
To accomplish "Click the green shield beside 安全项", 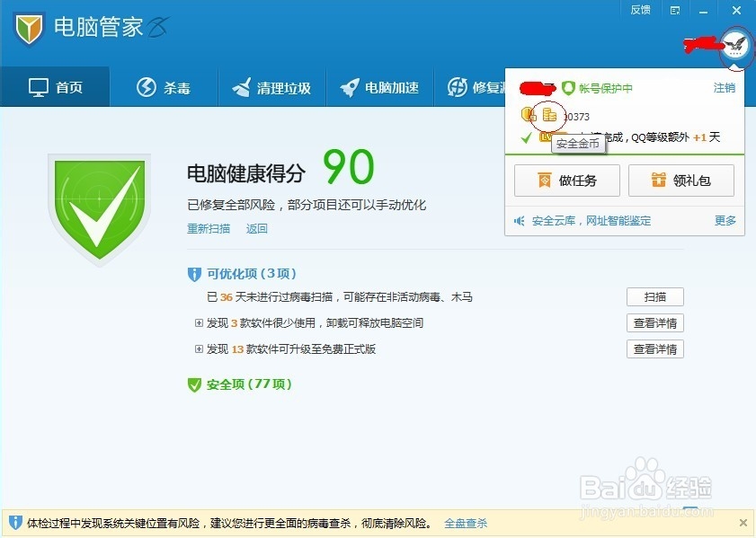I will pos(194,384).
